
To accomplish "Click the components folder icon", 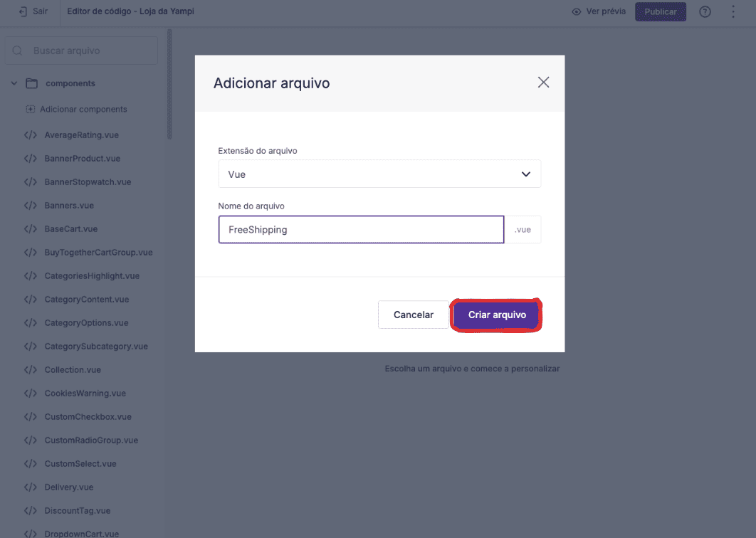I will [32, 83].
